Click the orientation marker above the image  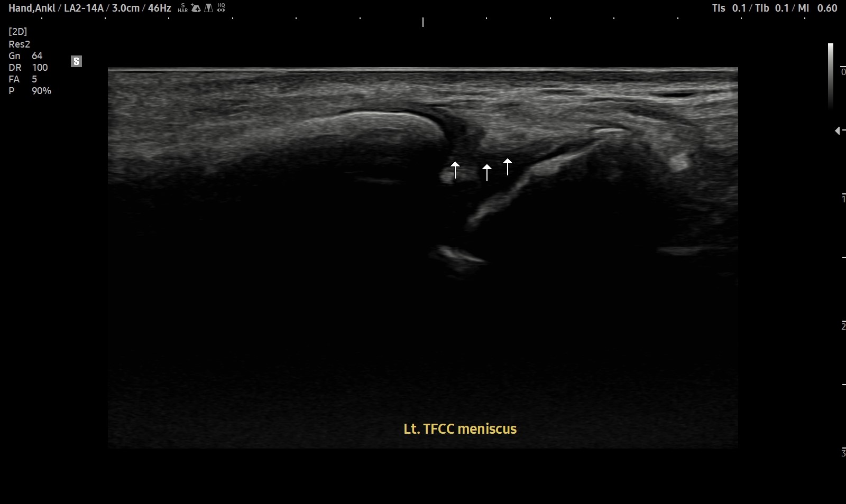tap(424, 23)
